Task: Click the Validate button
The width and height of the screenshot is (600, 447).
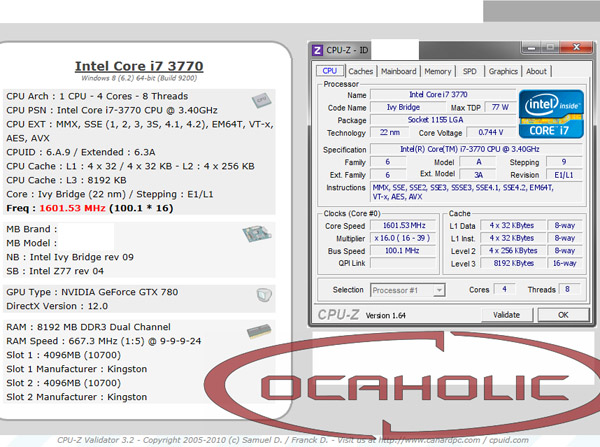Action: coord(506,315)
